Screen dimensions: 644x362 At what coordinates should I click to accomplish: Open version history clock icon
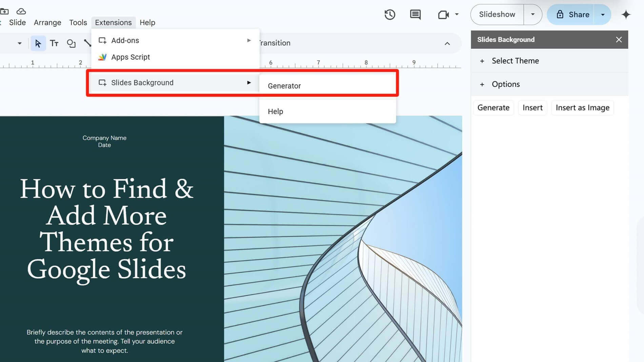[390, 15]
